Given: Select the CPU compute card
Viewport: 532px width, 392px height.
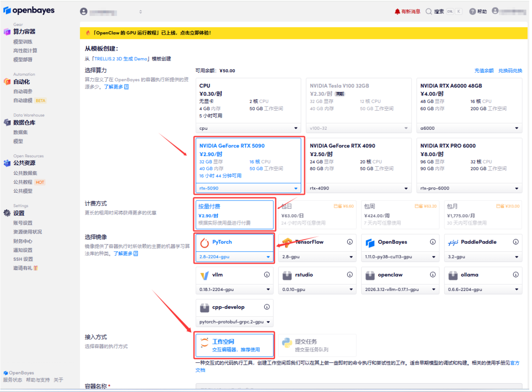Looking at the screenshot, I should [249, 105].
